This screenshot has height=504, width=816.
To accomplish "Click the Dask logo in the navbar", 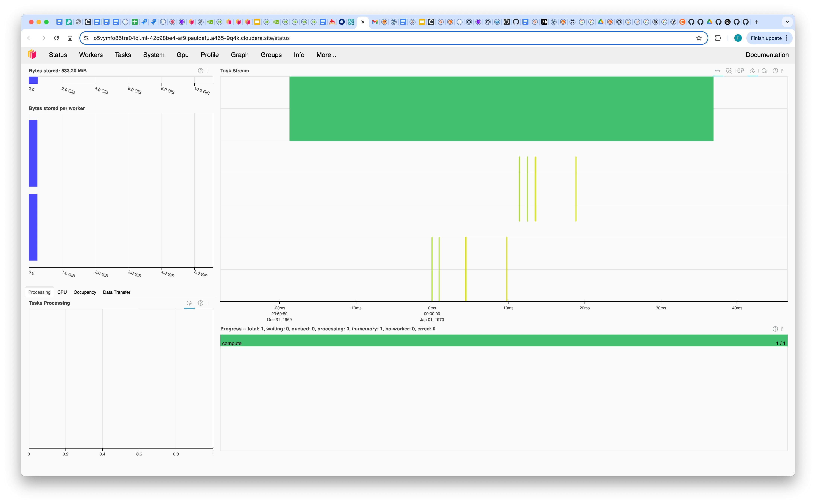I will pos(32,54).
